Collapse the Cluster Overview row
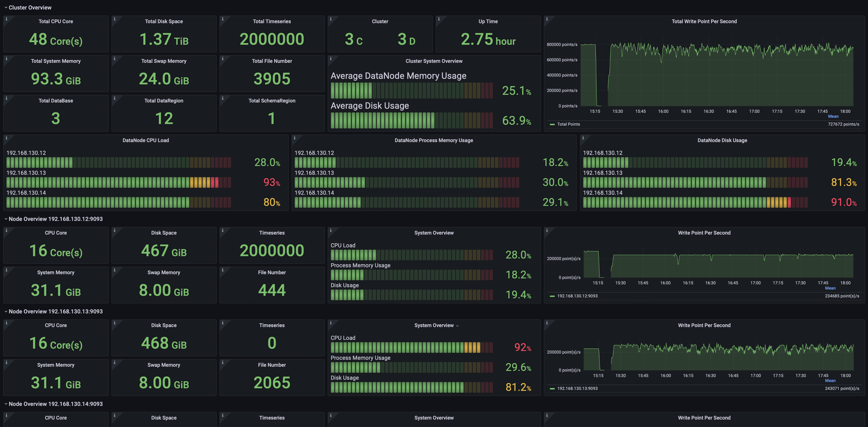 point(30,7)
